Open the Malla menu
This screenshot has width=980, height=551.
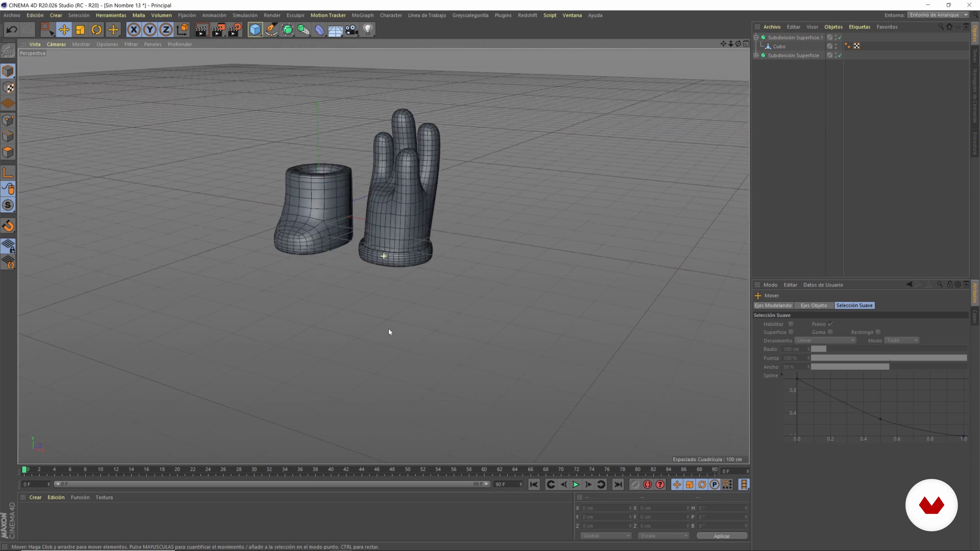[x=139, y=15]
